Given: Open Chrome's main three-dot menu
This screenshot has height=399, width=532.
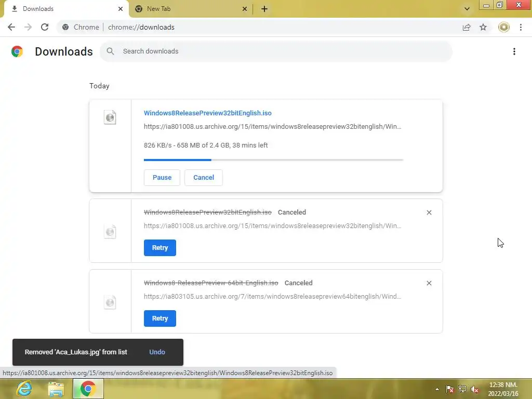Looking at the screenshot, I should coord(521,27).
